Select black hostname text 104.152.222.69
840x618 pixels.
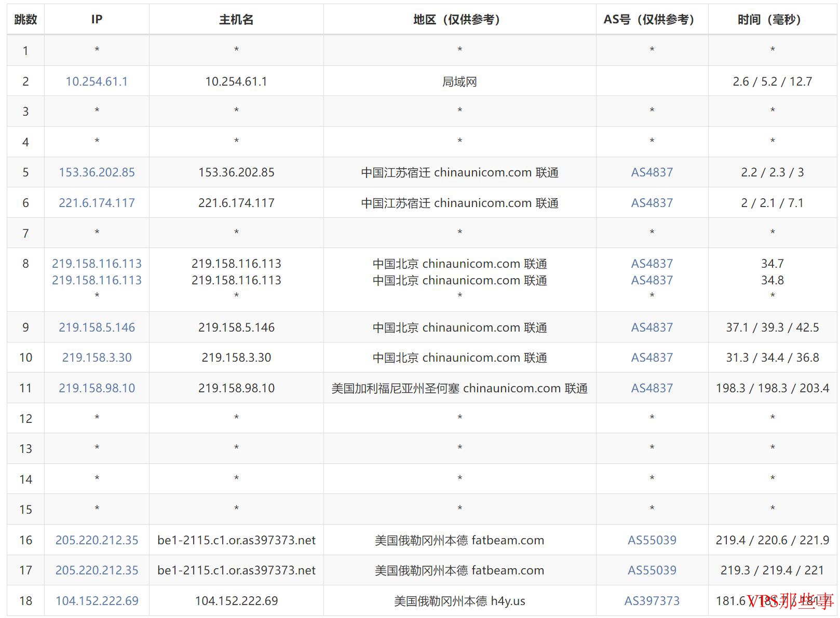pos(236,601)
